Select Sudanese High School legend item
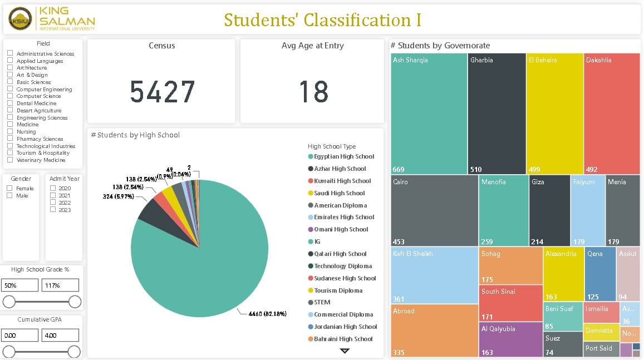The image size is (644, 360). (342, 278)
